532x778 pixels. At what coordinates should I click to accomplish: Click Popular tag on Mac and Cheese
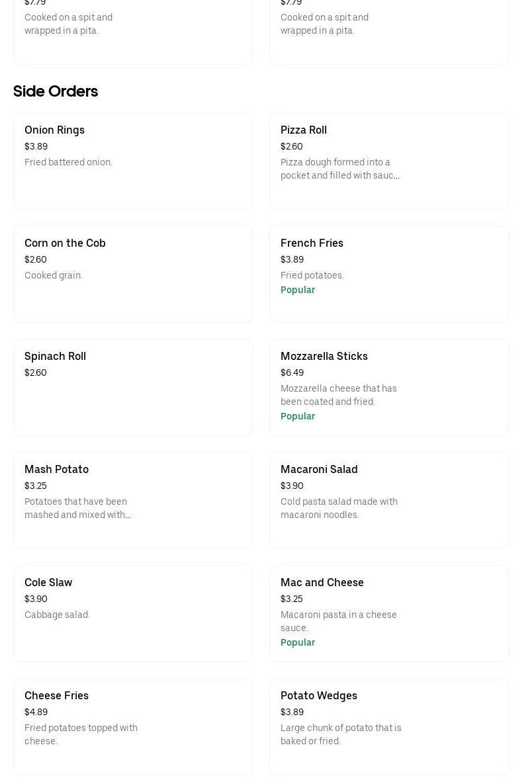tap(298, 642)
